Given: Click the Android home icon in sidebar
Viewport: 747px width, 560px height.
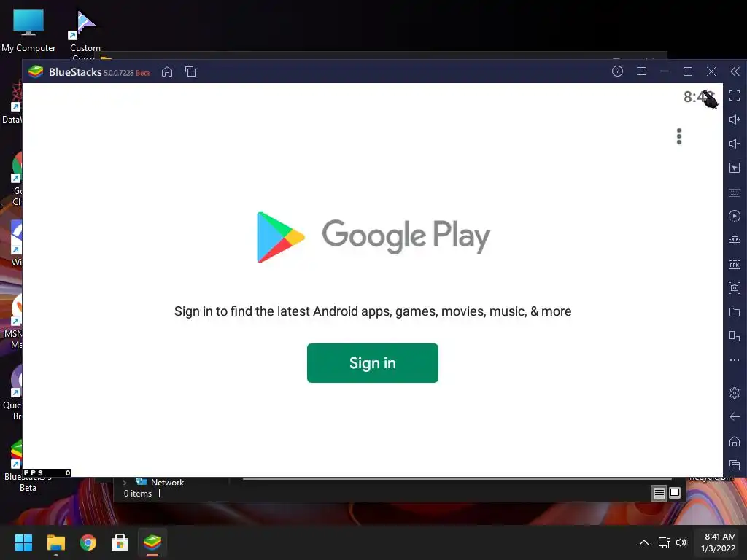Looking at the screenshot, I should click(735, 441).
